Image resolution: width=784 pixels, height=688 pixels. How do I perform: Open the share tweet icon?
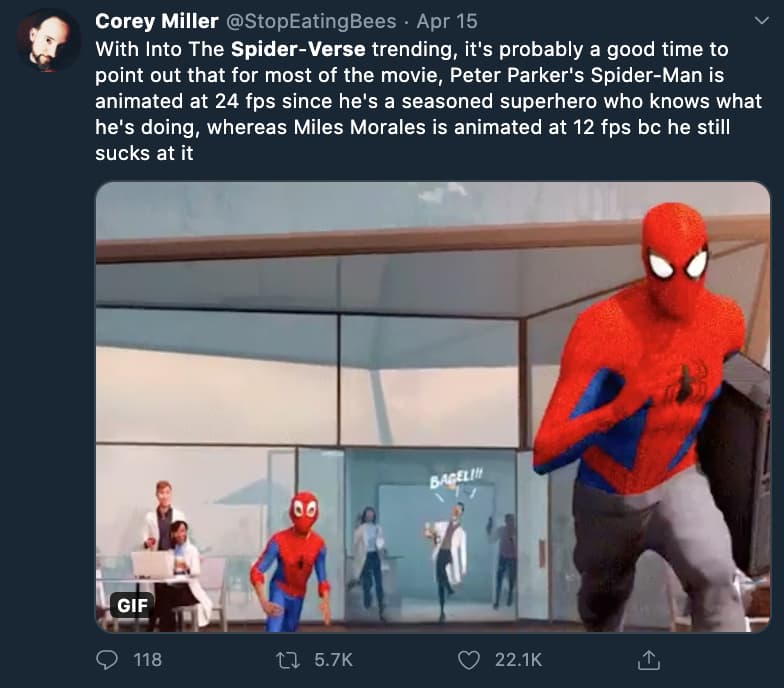[x=649, y=659]
